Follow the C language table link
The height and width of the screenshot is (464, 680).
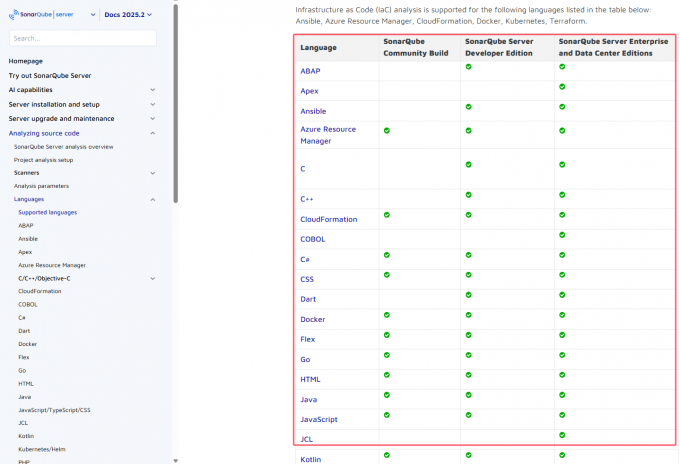303,169
